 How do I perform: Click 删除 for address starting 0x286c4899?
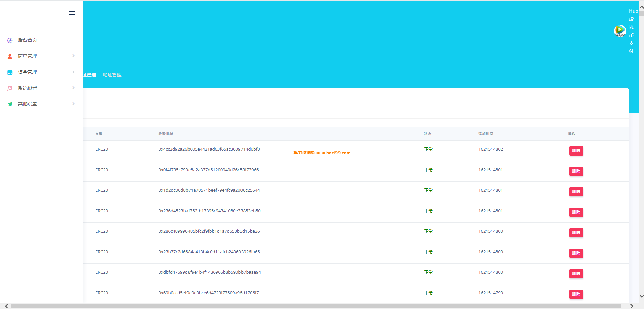pos(576,233)
